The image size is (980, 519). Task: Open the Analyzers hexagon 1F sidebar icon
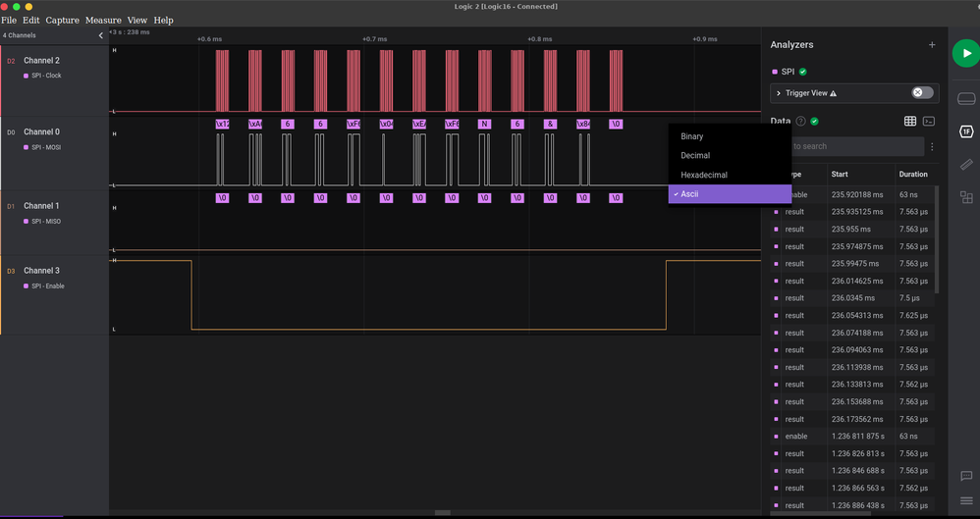coord(965,130)
